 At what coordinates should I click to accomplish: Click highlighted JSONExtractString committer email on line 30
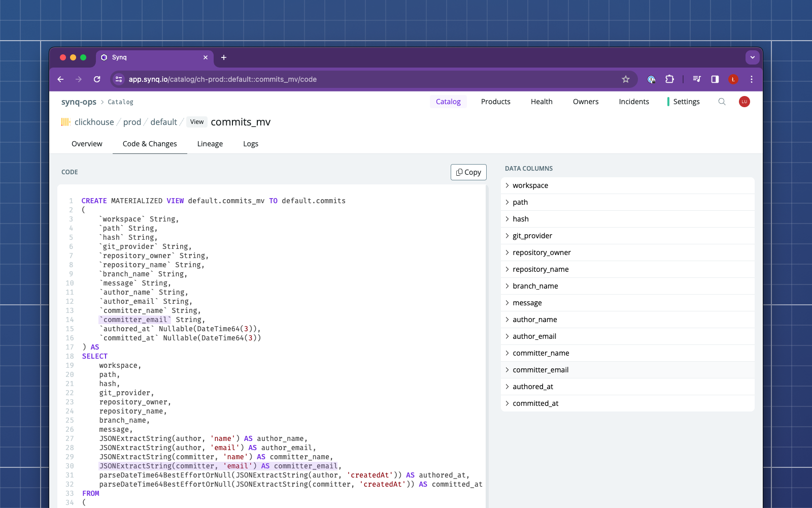(218, 466)
